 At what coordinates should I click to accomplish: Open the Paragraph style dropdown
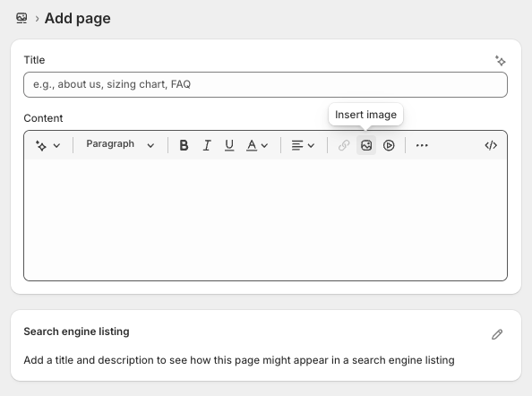point(120,145)
